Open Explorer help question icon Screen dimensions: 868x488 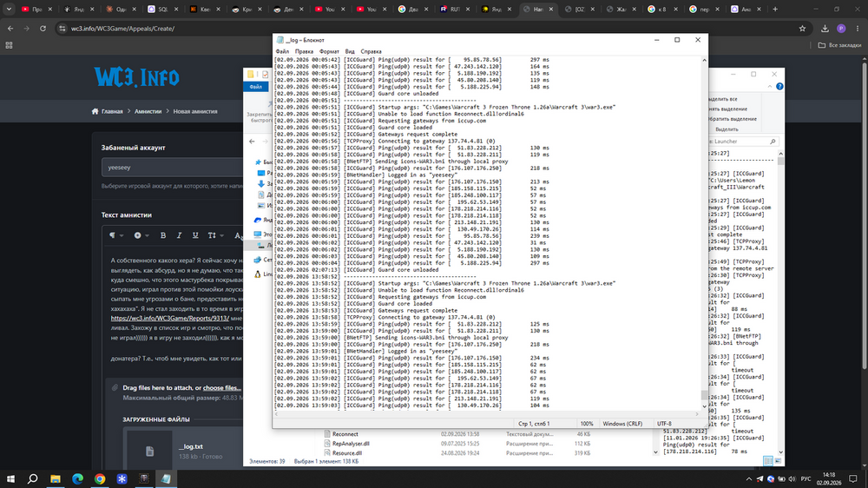779,87
